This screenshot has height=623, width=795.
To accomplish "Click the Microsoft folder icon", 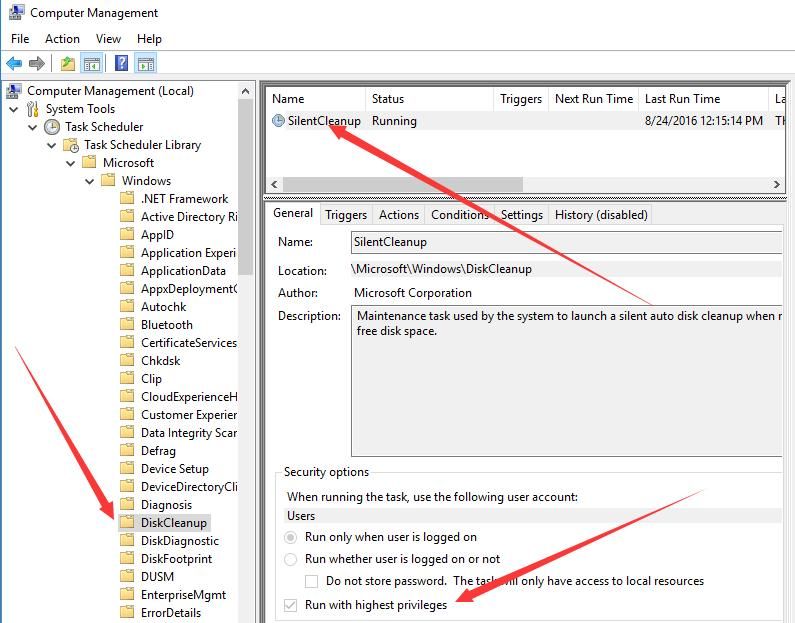I will tap(89, 162).
